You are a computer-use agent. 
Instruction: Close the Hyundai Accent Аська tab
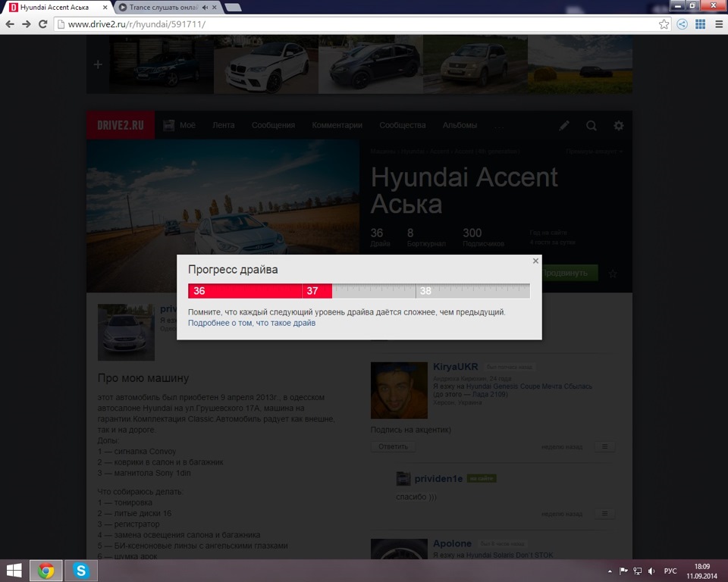pyautogui.click(x=105, y=8)
